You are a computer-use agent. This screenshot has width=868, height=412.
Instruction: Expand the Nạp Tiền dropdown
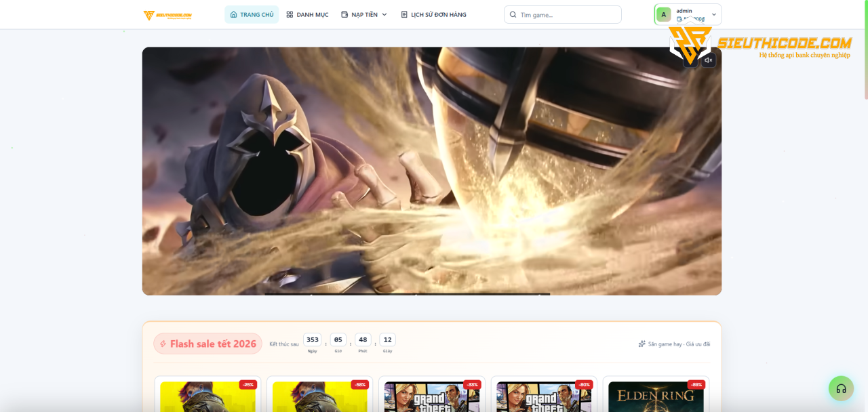[x=364, y=14]
